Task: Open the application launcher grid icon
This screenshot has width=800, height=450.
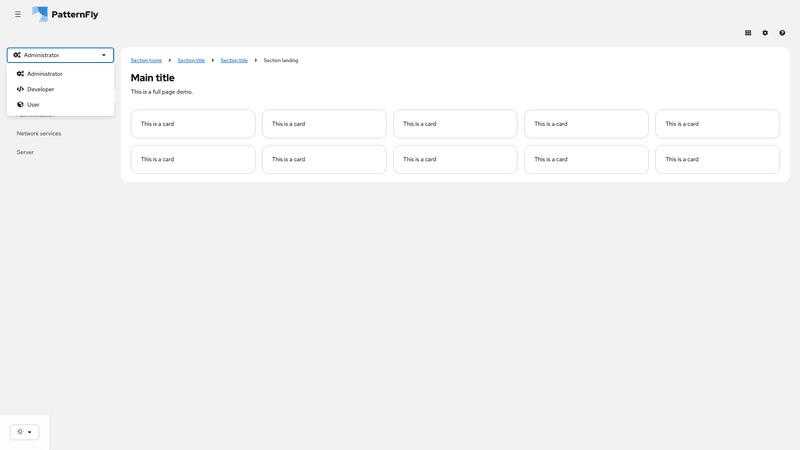Action: (x=748, y=33)
